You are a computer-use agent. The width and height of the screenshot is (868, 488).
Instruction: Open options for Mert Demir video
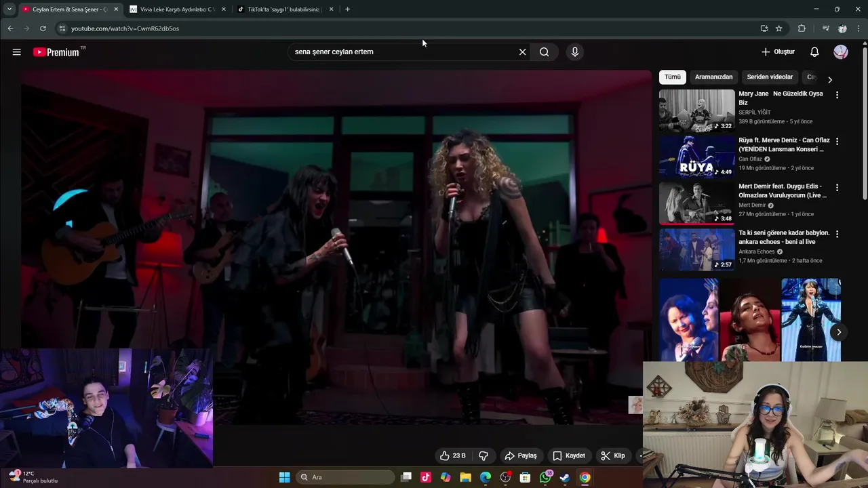point(837,188)
